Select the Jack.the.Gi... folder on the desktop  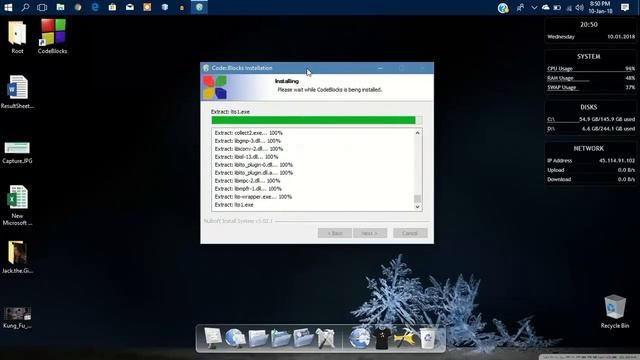coord(17,257)
